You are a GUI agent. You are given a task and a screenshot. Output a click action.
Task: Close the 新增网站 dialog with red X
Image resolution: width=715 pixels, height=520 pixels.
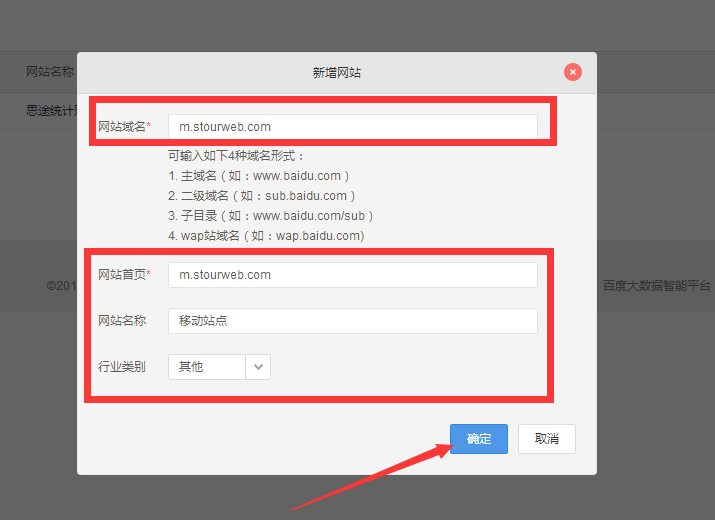click(572, 72)
